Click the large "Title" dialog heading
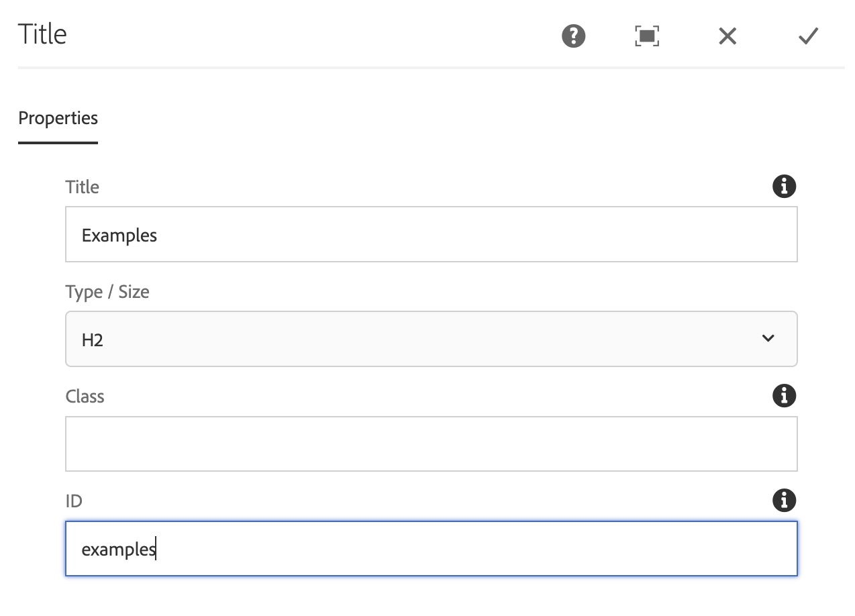The height and width of the screenshot is (616, 855). pyautogui.click(x=42, y=34)
